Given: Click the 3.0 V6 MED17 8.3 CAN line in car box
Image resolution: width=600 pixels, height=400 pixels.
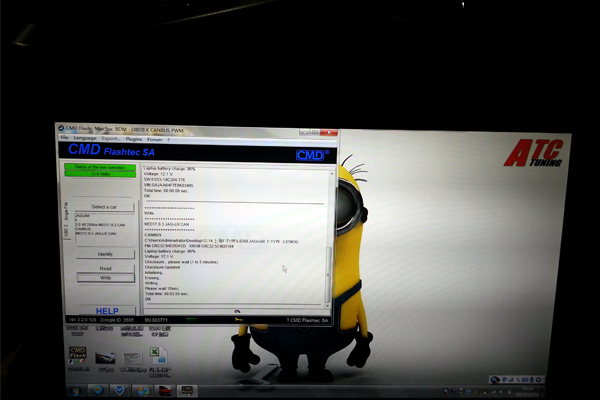Looking at the screenshot, I should coord(100,225).
